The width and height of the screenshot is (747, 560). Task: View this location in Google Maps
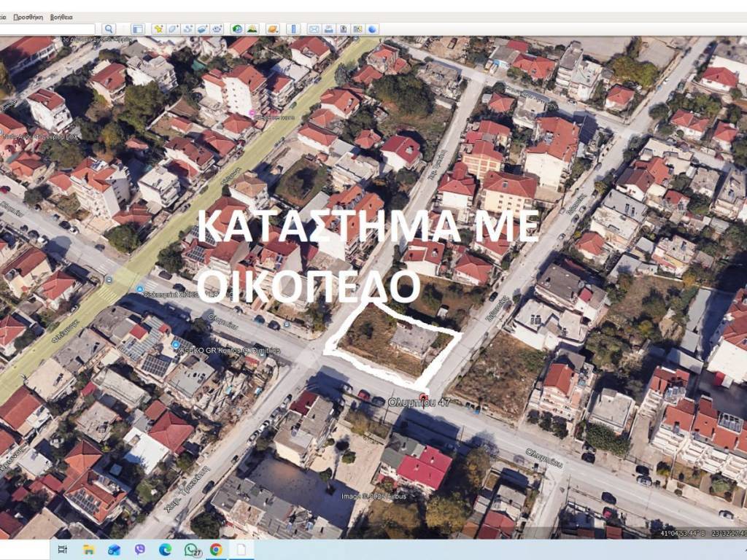pyautogui.click(x=357, y=29)
